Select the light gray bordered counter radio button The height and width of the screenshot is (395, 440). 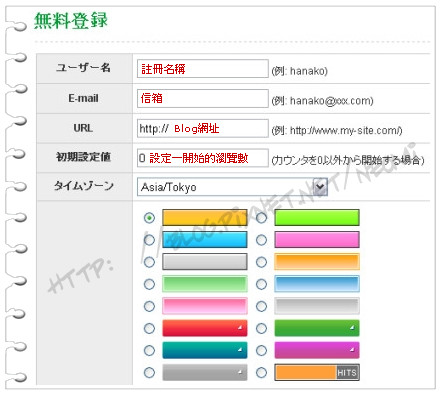pyautogui.click(x=149, y=262)
